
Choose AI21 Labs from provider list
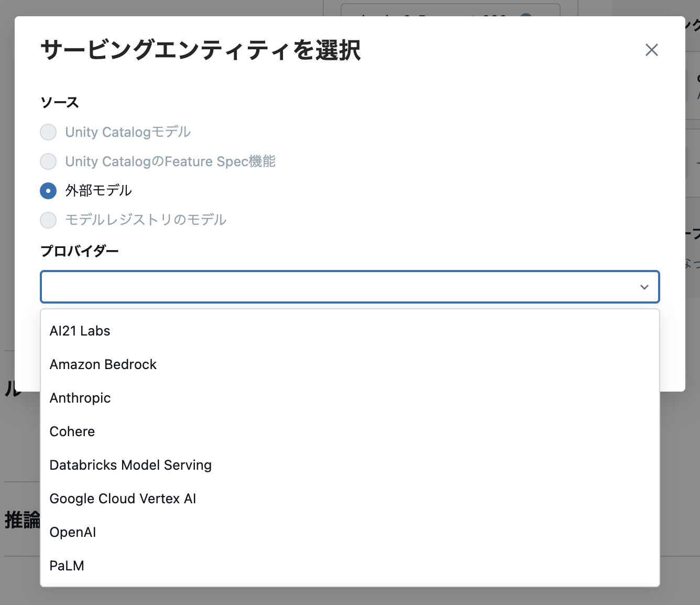(x=349, y=331)
